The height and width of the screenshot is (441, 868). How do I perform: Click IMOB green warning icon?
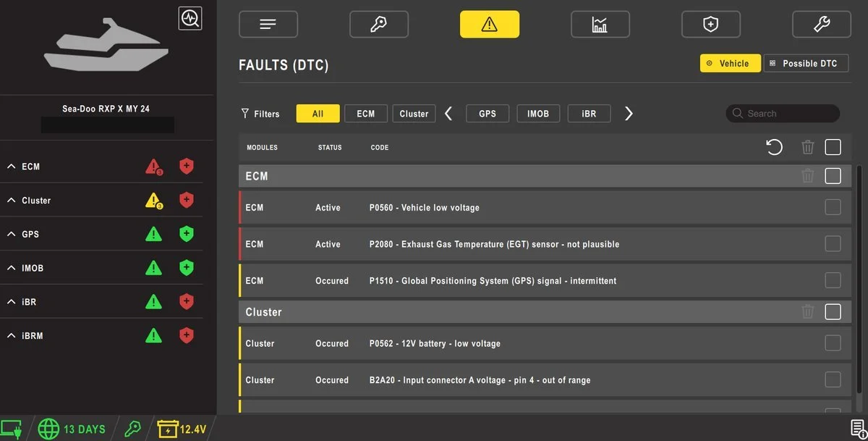pyautogui.click(x=153, y=268)
